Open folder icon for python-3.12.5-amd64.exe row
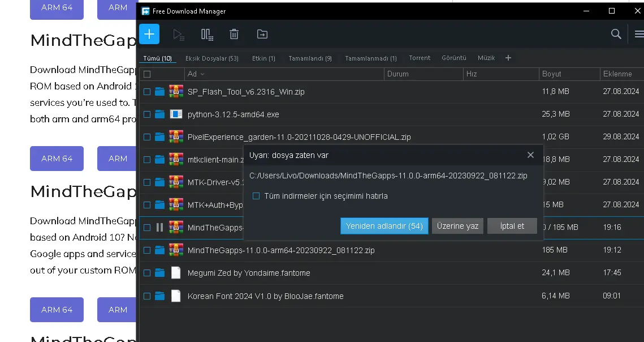The width and height of the screenshot is (644, 342). pos(160,114)
